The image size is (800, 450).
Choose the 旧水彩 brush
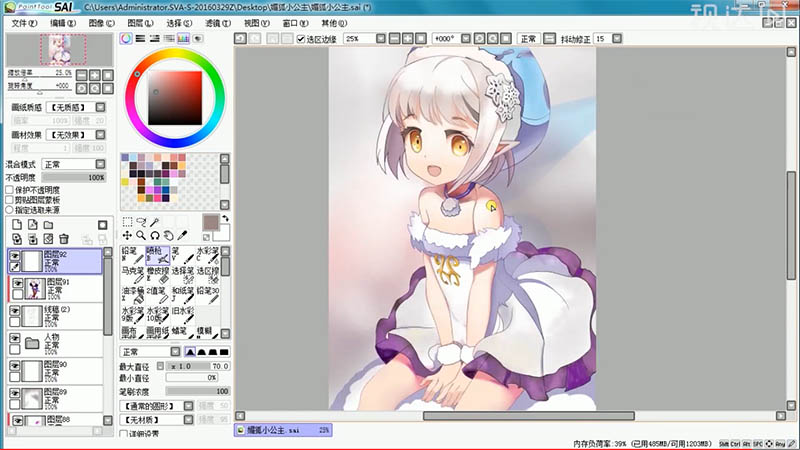click(x=183, y=314)
